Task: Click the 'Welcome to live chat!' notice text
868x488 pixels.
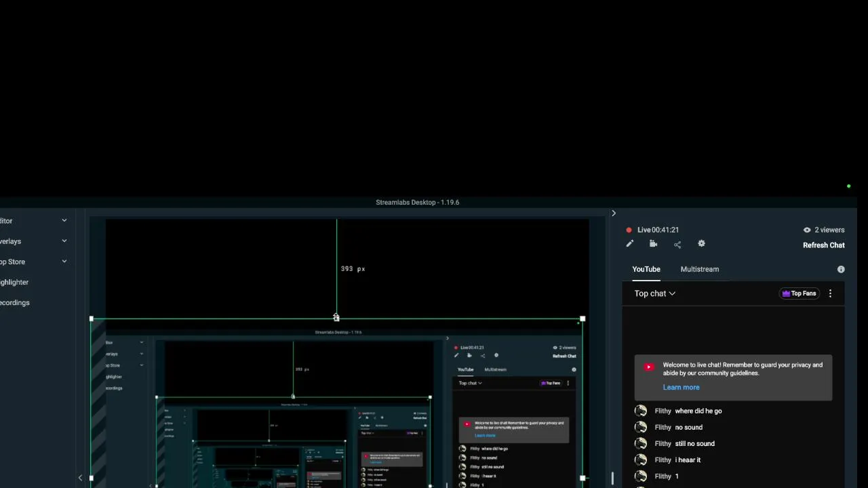Action: 743,369
